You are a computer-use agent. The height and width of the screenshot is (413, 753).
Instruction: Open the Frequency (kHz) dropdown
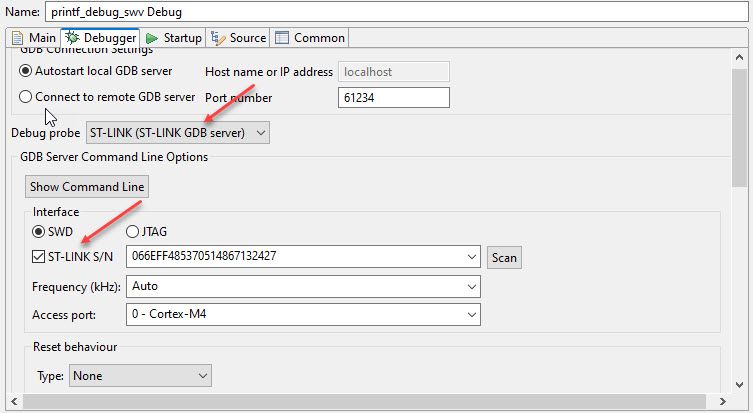(303, 286)
